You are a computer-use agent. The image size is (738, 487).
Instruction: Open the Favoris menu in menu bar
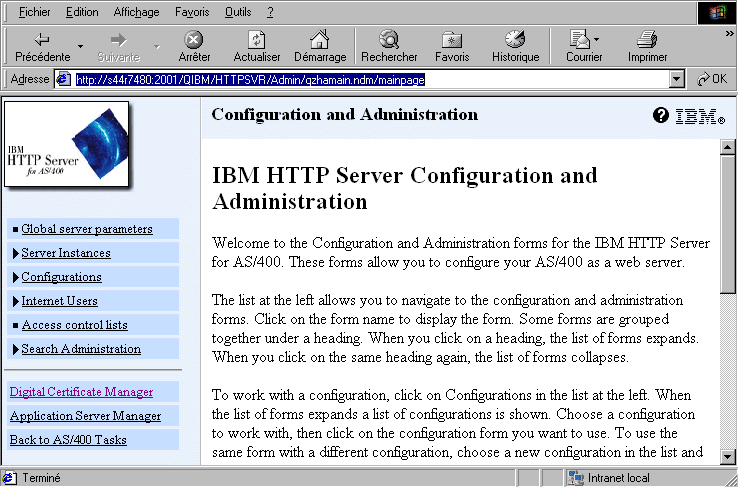pyautogui.click(x=192, y=12)
